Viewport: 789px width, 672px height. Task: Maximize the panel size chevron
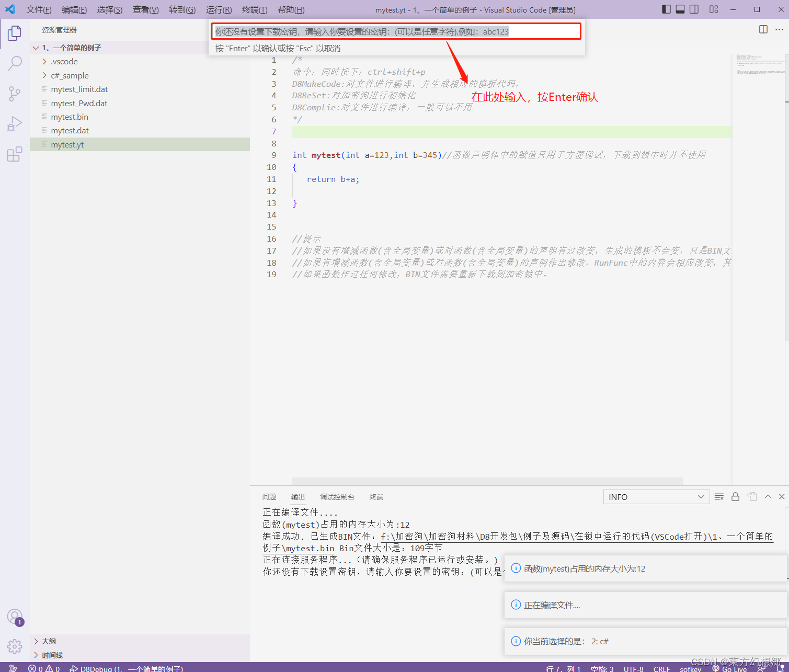pyautogui.click(x=768, y=497)
